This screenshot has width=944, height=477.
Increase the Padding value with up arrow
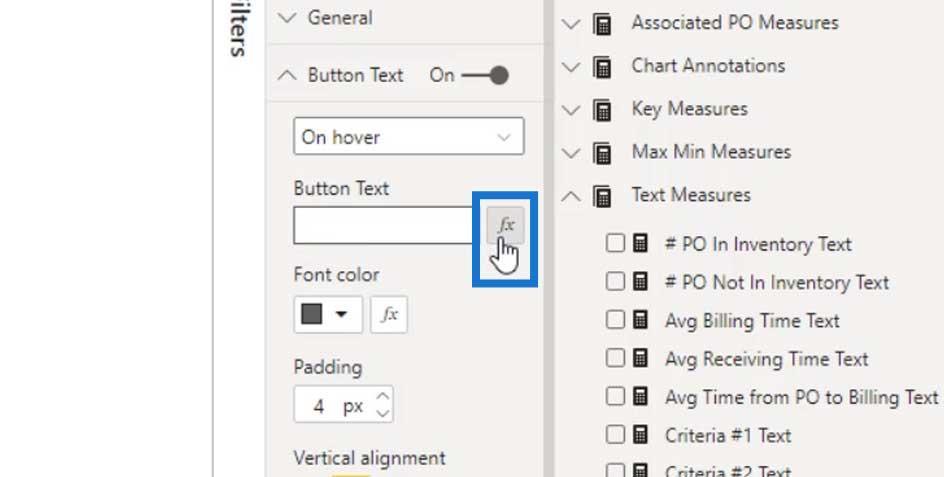pos(382,396)
